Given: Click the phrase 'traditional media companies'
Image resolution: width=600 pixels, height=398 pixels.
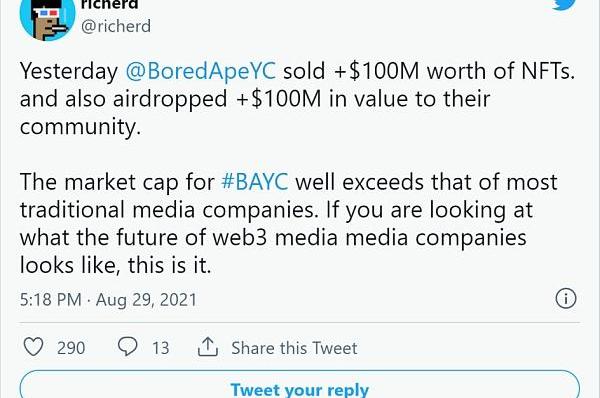Looking at the screenshot, I should point(169,210).
